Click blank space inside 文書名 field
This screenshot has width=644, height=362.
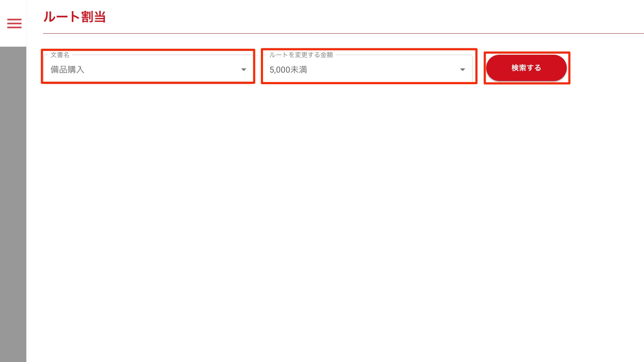pyautogui.click(x=161, y=70)
